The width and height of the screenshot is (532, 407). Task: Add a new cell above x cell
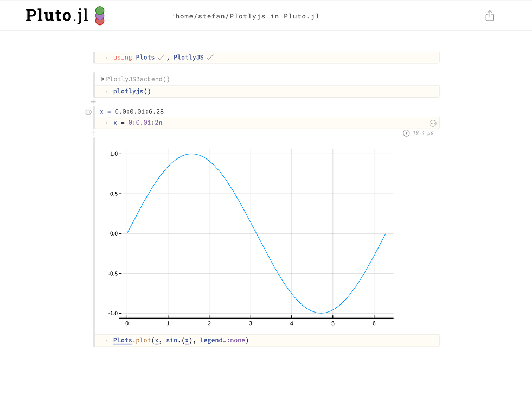pos(93,102)
